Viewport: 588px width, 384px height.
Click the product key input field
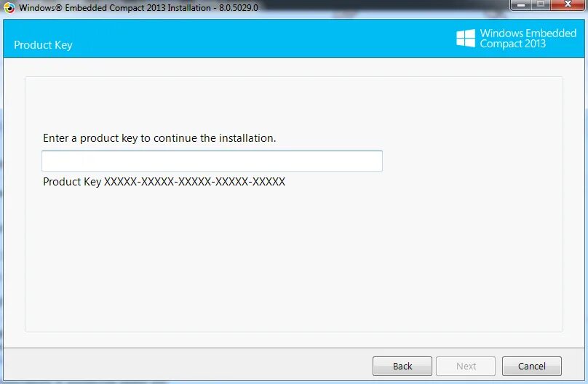tap(212, 161)
